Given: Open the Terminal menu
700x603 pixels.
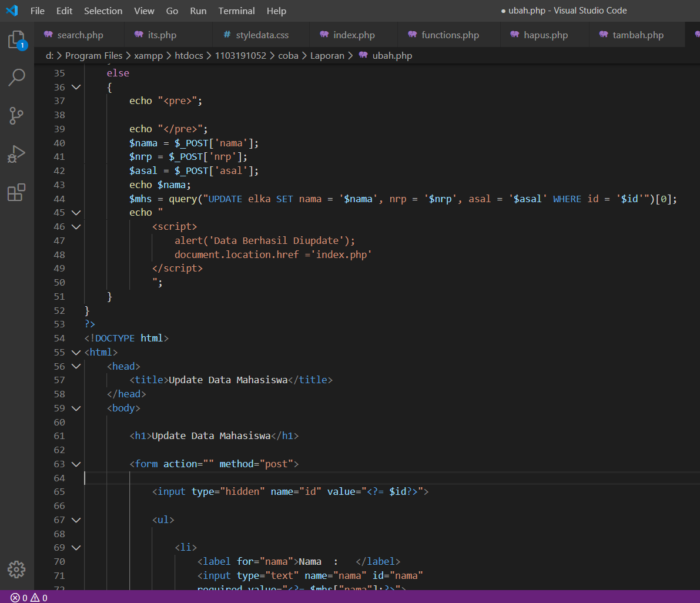Looking at the screenshot, I should (237, 11).
